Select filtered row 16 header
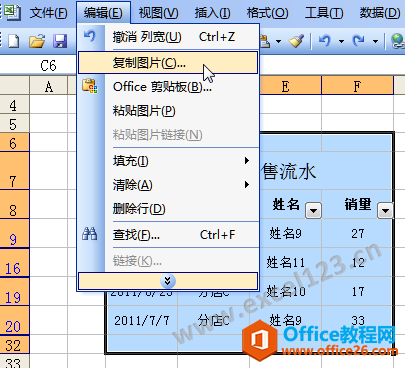The height and width of the screenshot is (368, 405). tap(14, 262)
